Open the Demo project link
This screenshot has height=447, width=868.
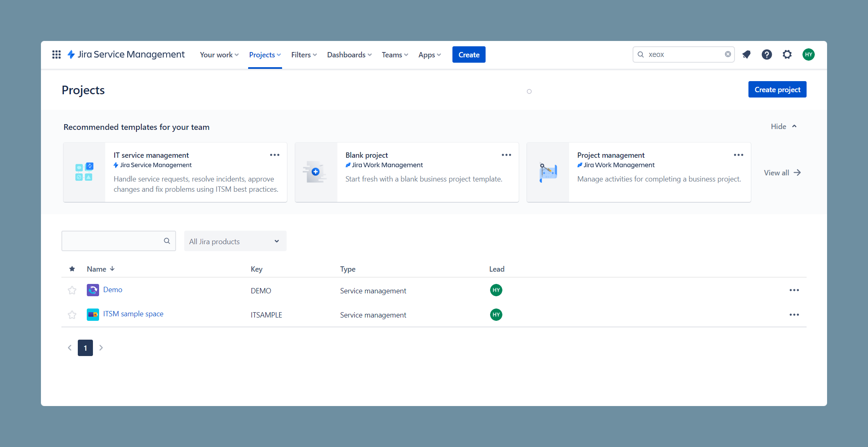click(x=113, y=290)
